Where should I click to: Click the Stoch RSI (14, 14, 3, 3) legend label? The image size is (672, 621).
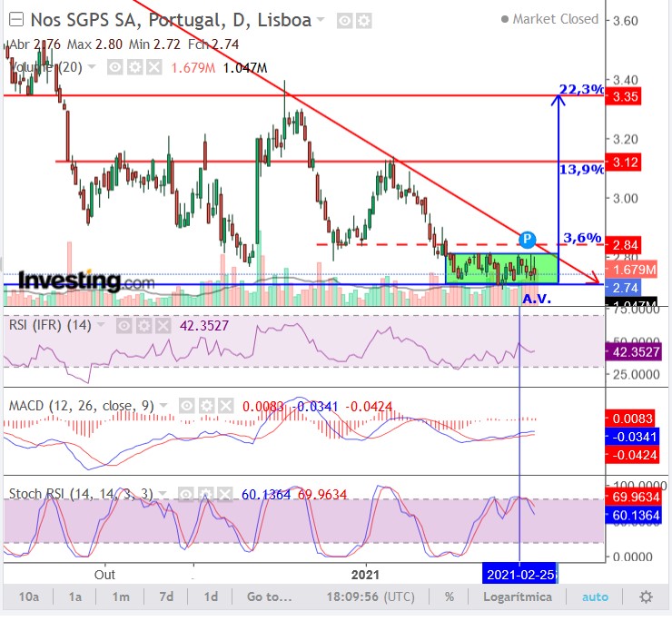(81, 494)
